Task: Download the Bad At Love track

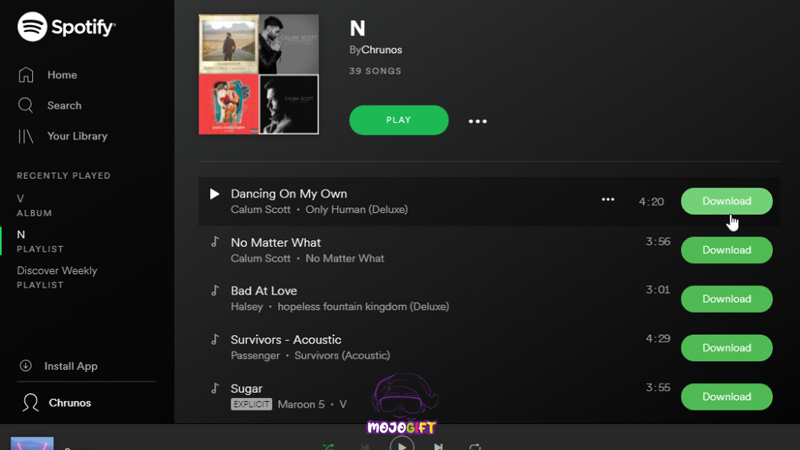Action: 727,299
